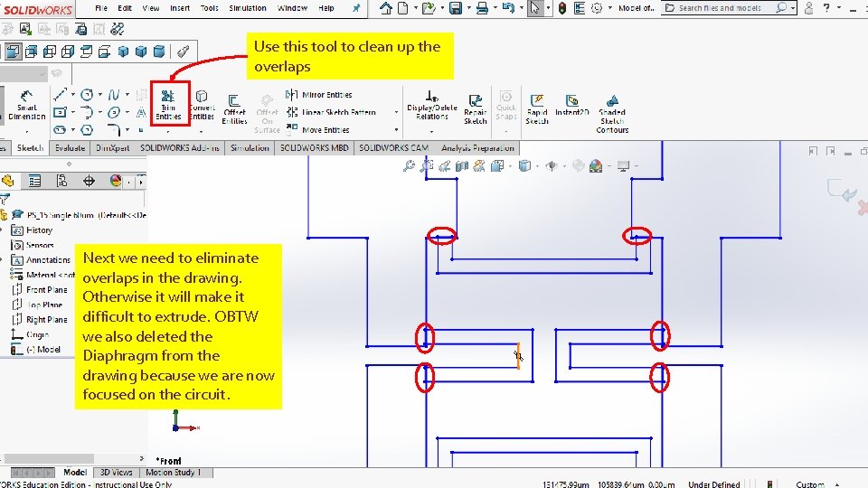This screenshot has width=868, height=488.
Task: Expand the Linear Sketch Pattern dropdown arrow
Action: [396, 112]
